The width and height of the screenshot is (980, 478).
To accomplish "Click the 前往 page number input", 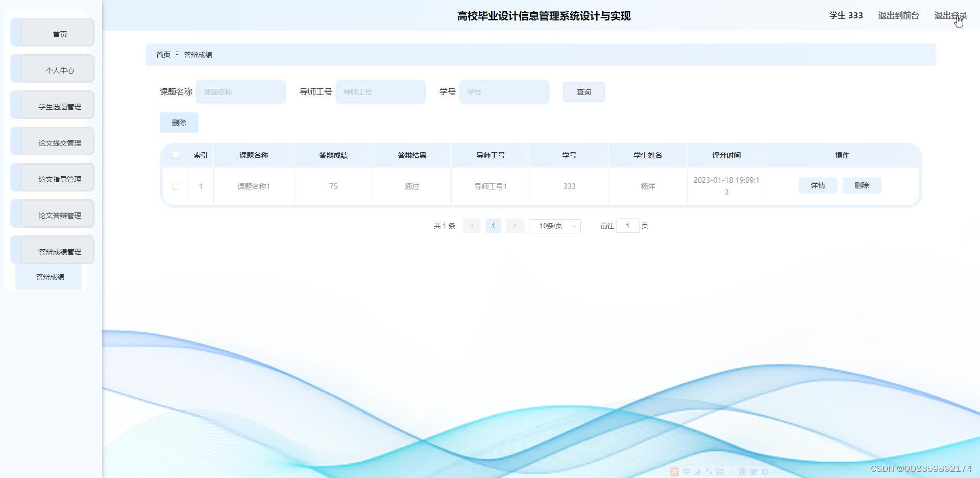I will [x=628, y=226].
